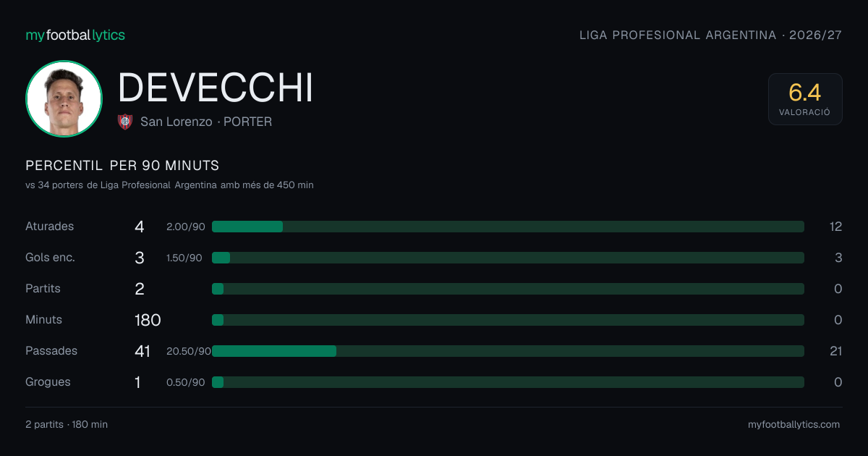Click the Minuts value 180

[x=148, y=320]
